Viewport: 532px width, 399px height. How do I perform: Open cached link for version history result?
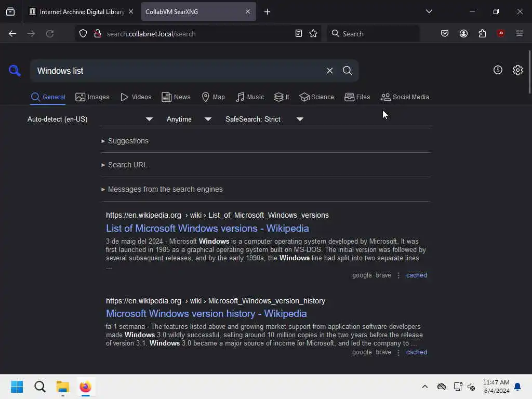click(x=417, y=352)
